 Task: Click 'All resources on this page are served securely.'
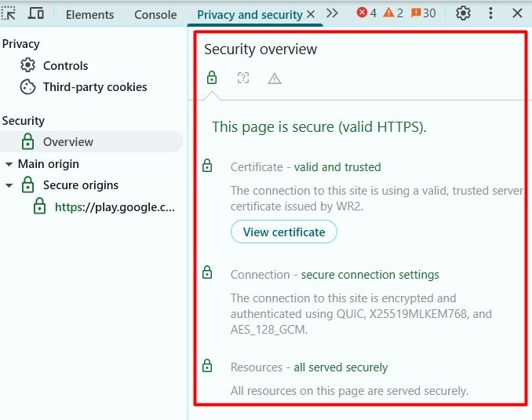click(x=349, y=391)
